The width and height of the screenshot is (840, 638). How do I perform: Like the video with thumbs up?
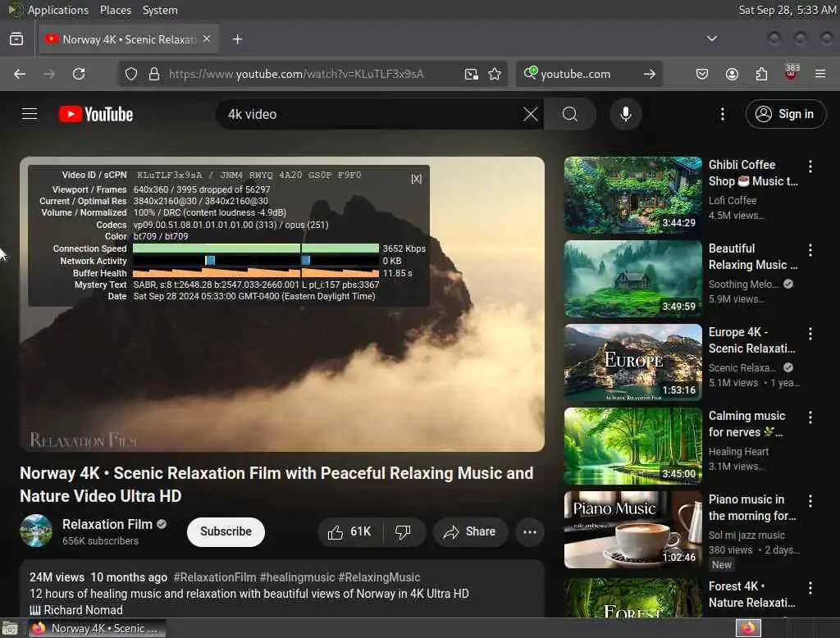(349, 532)
